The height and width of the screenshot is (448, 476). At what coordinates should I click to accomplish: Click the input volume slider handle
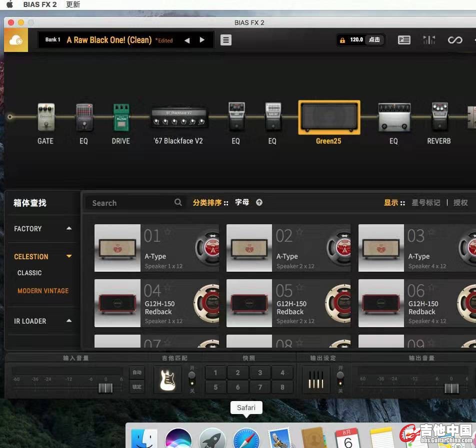[105, 388]
